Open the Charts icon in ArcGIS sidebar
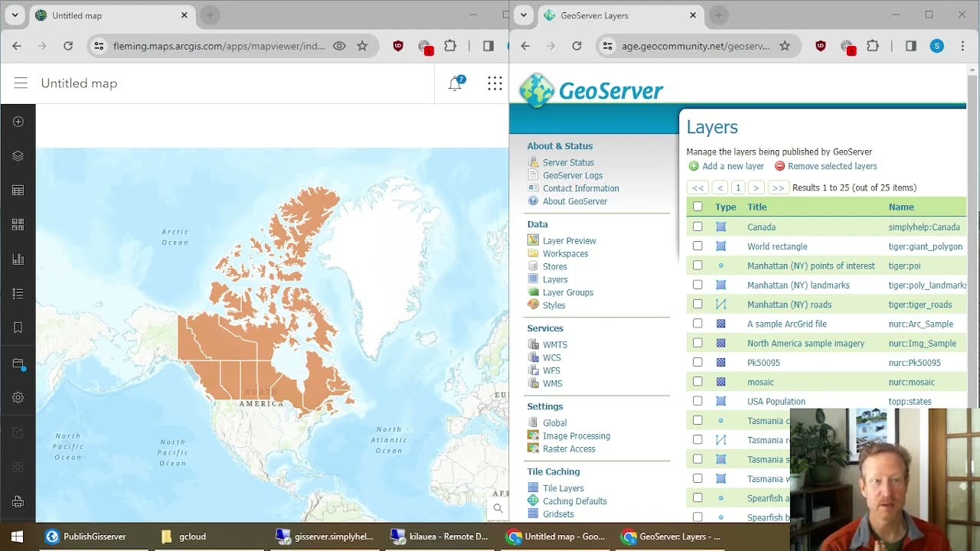The image size is (980, 551). [x=18, y=259]
